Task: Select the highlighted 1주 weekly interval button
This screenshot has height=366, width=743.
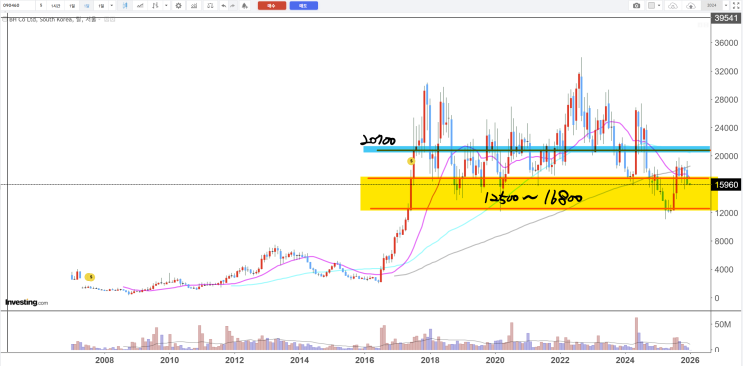Action: click(86, 5)
